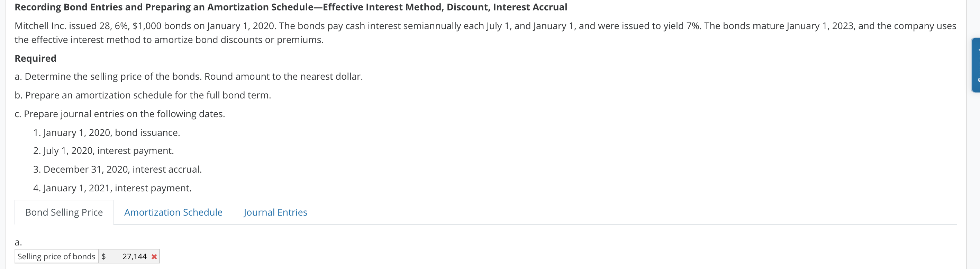Screen dimensions: 980x269
Task: Click the incorrect answer marker icon
Action: pyautogui.click(x=154, y=257)
